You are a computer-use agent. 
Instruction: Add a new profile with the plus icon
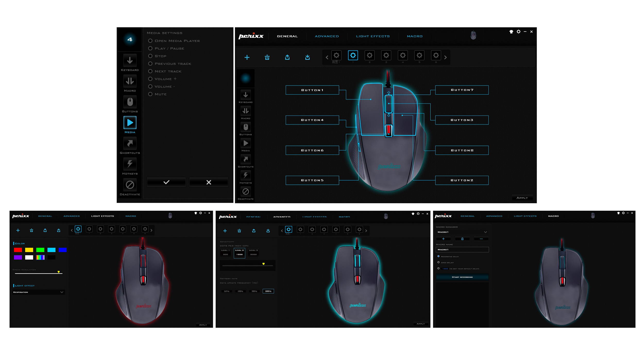pyautogui.click(x=247, y=57)
